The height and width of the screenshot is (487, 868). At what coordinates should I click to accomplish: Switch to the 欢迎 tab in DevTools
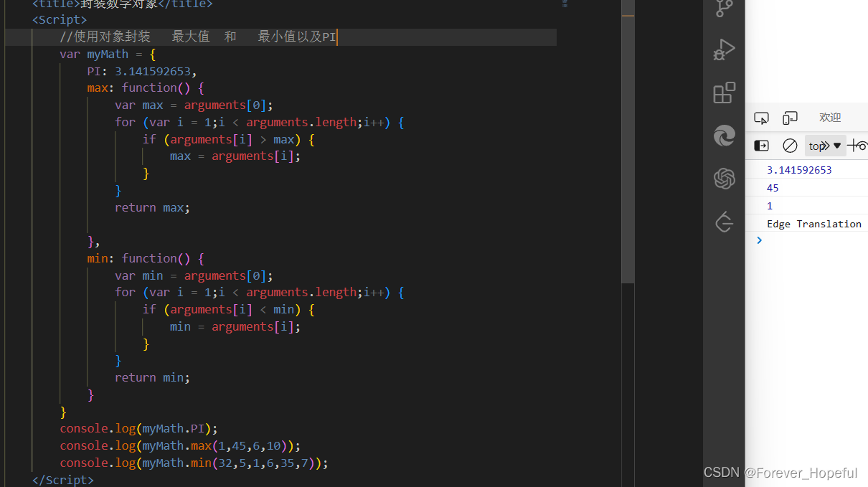point(829,117)
